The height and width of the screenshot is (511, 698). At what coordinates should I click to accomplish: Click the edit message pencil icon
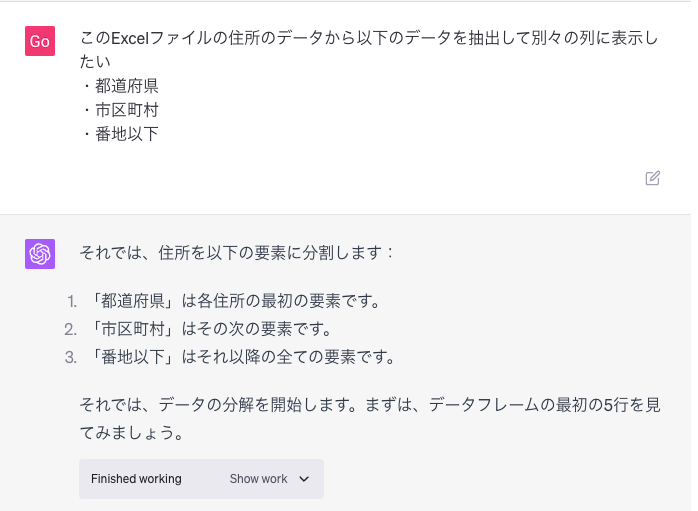pos(653,178)
